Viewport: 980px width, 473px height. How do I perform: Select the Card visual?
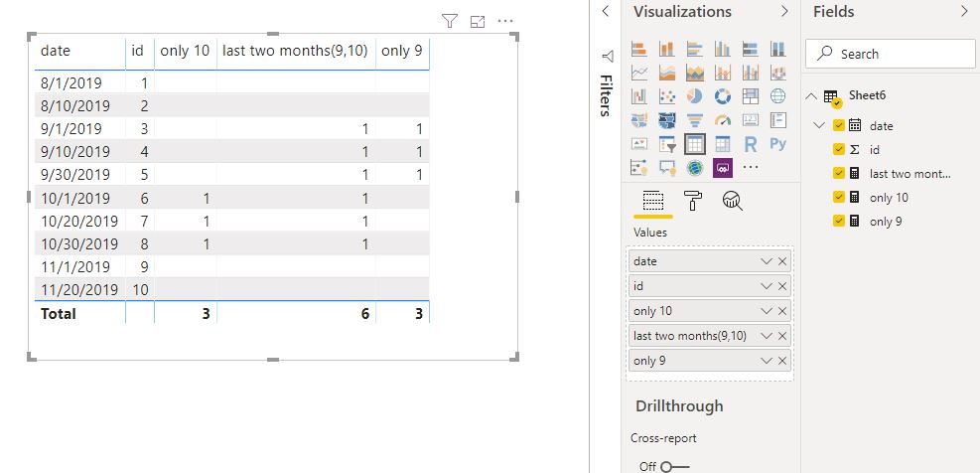click(x=750, y=120)
